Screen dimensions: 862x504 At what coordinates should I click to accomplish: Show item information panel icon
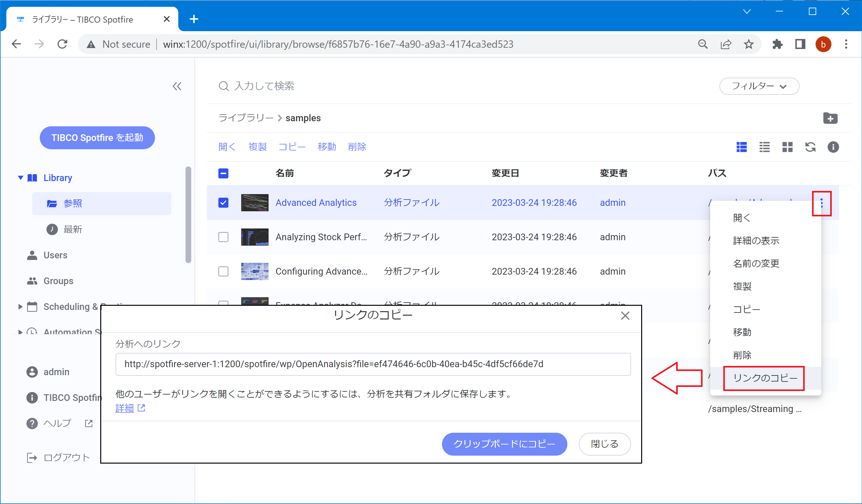tap(833, 147)
